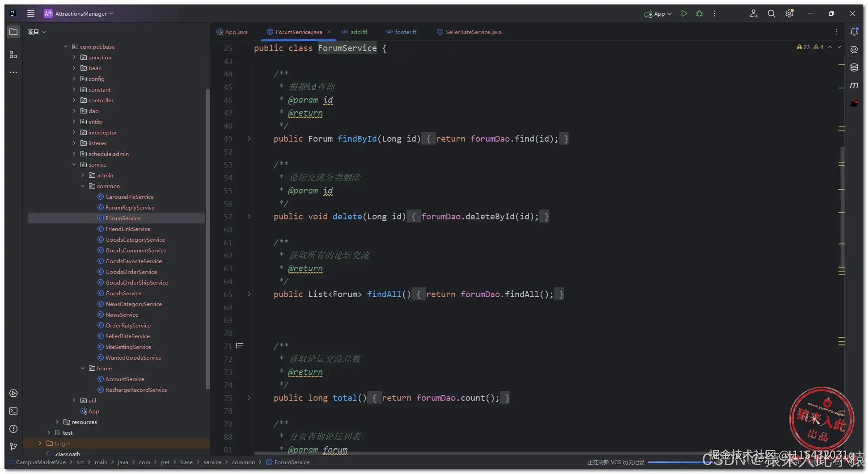This screenshot has height=474, width=868.
Task: Open Search Everywhere magnifier
Action: point(771,13)
